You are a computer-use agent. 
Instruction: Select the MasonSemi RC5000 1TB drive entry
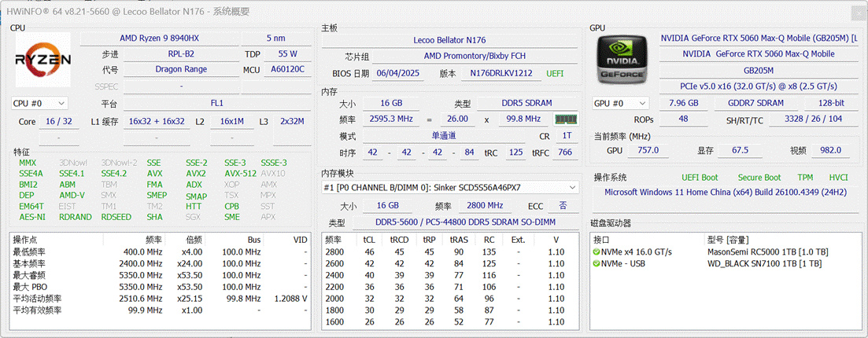click(x=767, y=252)
